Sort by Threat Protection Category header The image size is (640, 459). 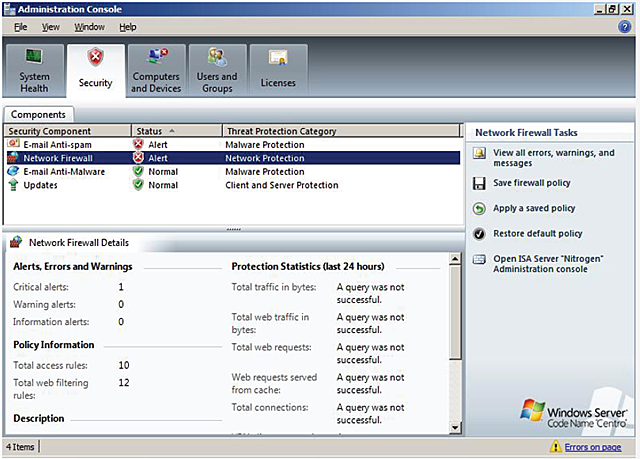[341, 131]
